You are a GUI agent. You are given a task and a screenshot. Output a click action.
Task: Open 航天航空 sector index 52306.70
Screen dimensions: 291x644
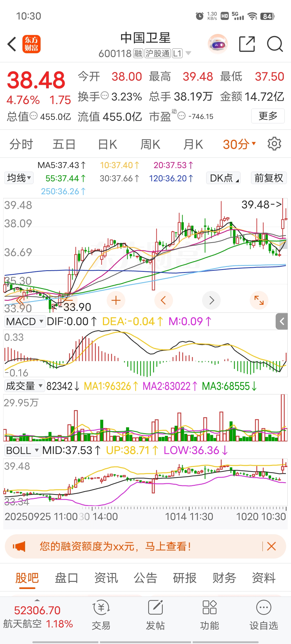coord(38,617)
